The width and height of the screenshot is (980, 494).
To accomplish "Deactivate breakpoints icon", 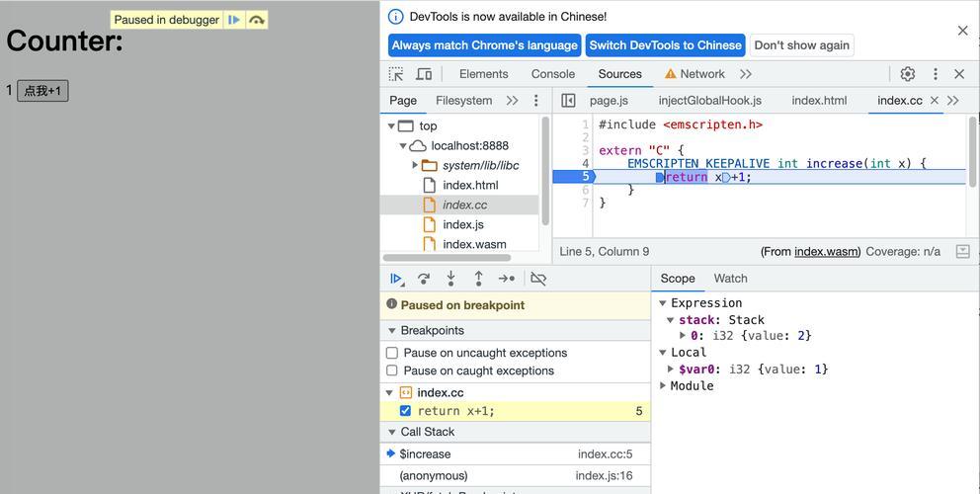I will pos(538,279).
